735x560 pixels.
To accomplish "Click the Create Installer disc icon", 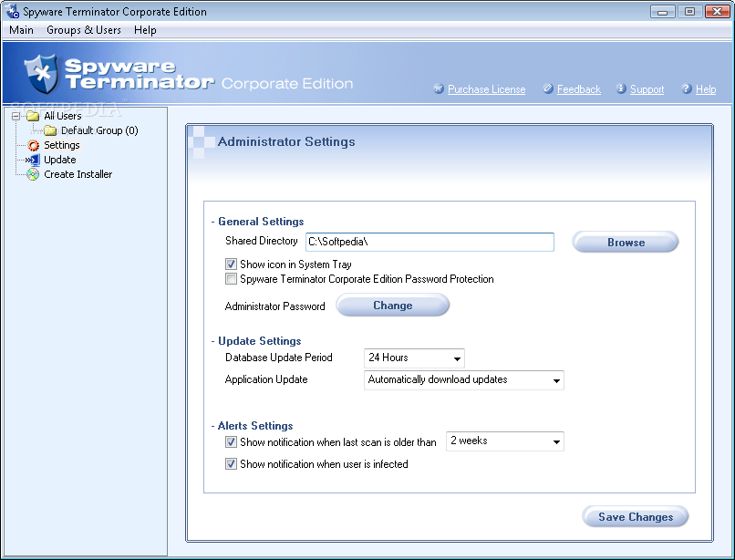I will (33, 174).
